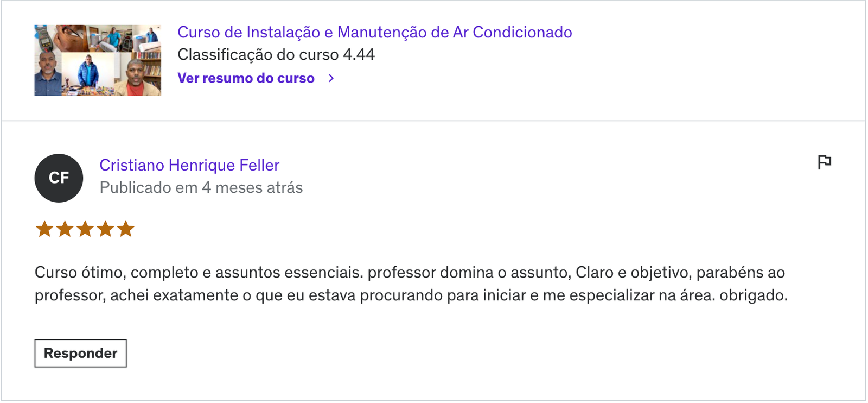
Task: Select the fourth rating star
Action: (105, 229)
